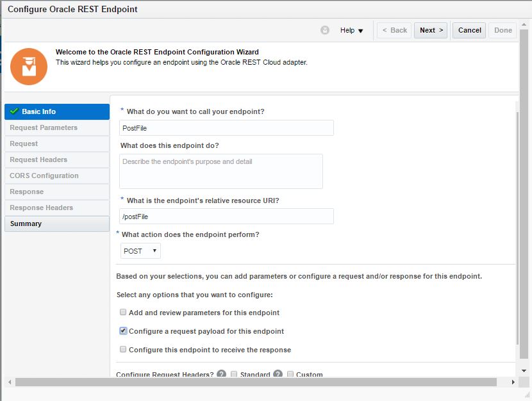
Task: Click the endpoint description text area
Action: (x=221, y=171)
